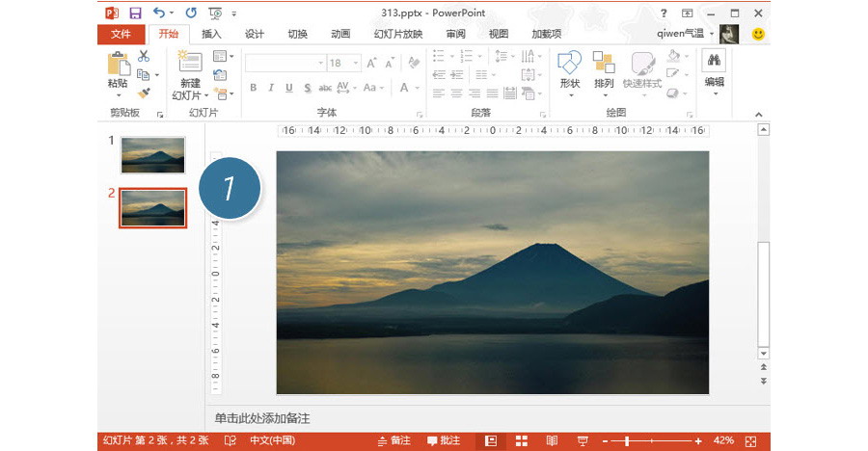Viewport: 868px width, 451px height.
Task: Switch to slide sorter view in status bar
Action: click(x=522, y=440)
